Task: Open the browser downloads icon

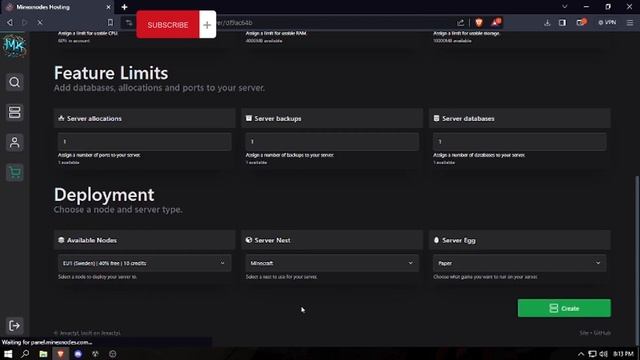Action: [547, 23]
